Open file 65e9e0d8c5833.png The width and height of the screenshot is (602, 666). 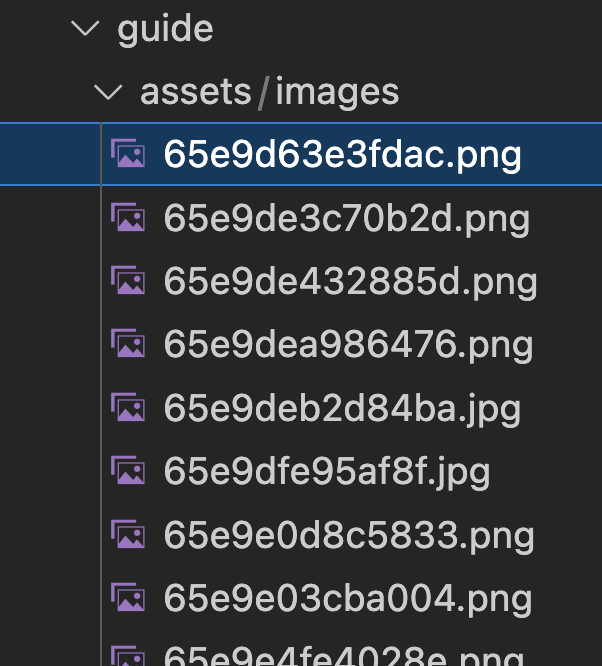[349, 536]
